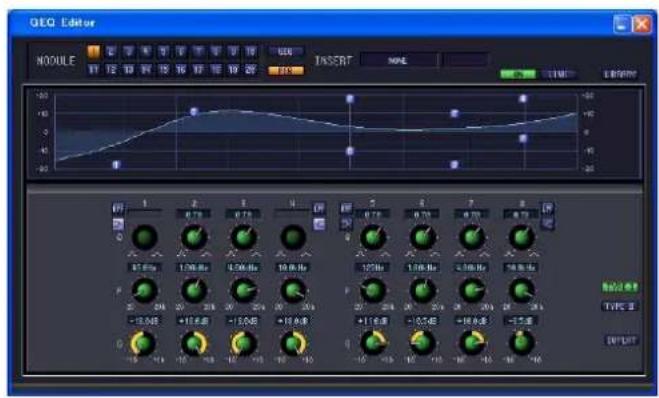Image resolution: width=659 pixels, height=398 pixels.
Task: Click band 4 Q knob
Action: 293,237
